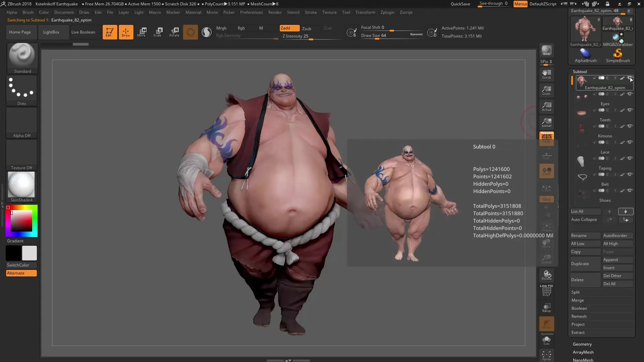The width and height of the screenshot is (644, 362).
Task: Click the AutoReorder button
Action: pos(618,236)
